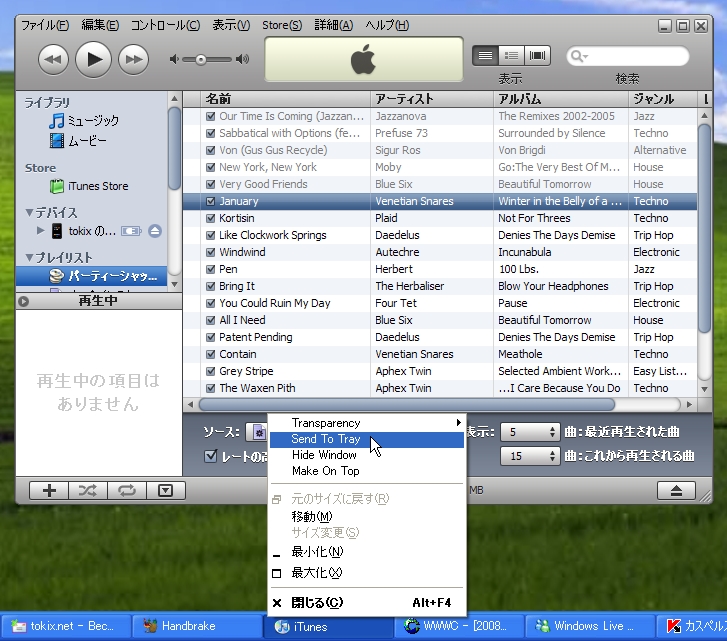Open the ヘルプ(H) menu

pos(387,25)
